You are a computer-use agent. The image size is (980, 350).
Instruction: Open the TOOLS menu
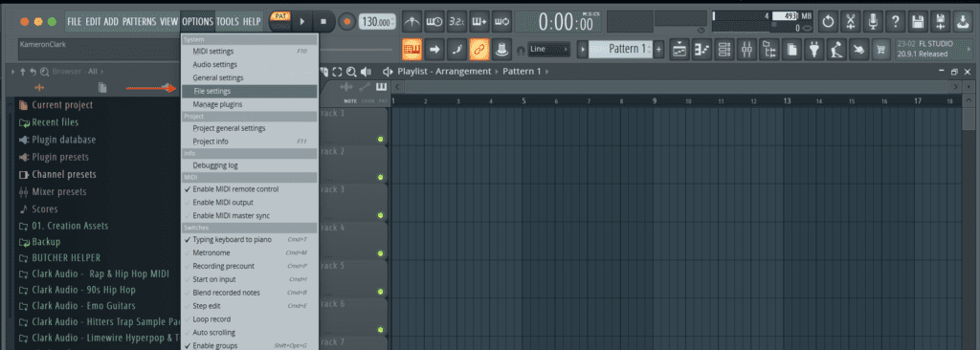click(228, 22)
